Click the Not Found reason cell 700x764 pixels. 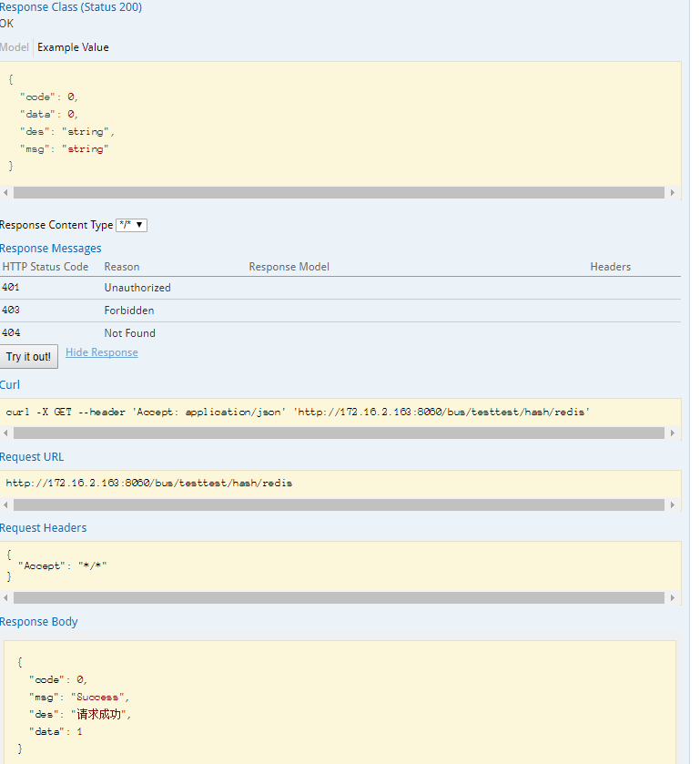pyautogui.click(x=129, y=333)
